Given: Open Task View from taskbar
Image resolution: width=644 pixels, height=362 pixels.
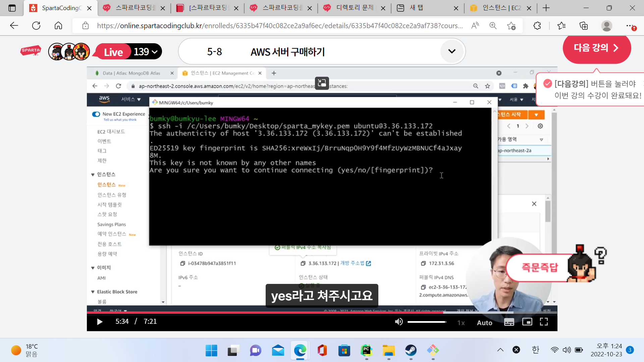Looking at the screenshot, I should point(233,351).
